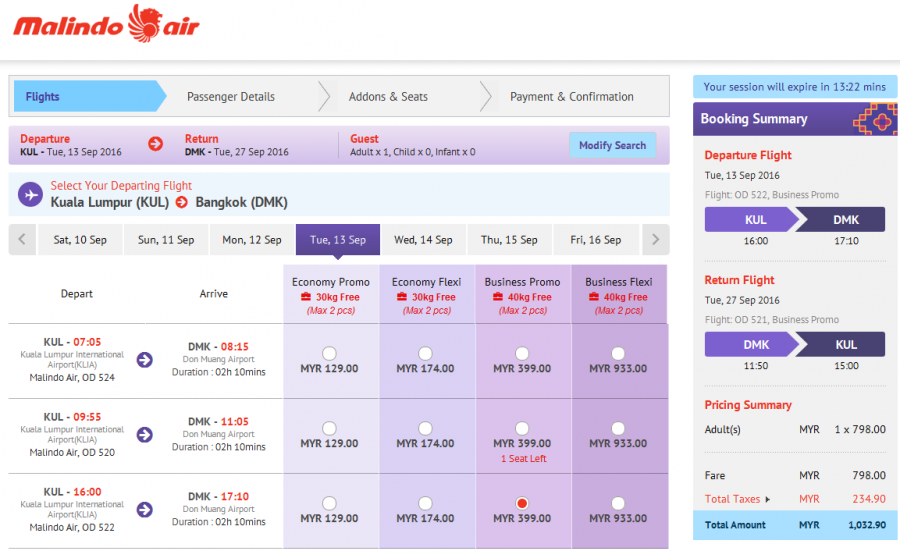Select Economy Flexi fare for 16:00 flight
The image size is (900, 551).
[426, 504]
